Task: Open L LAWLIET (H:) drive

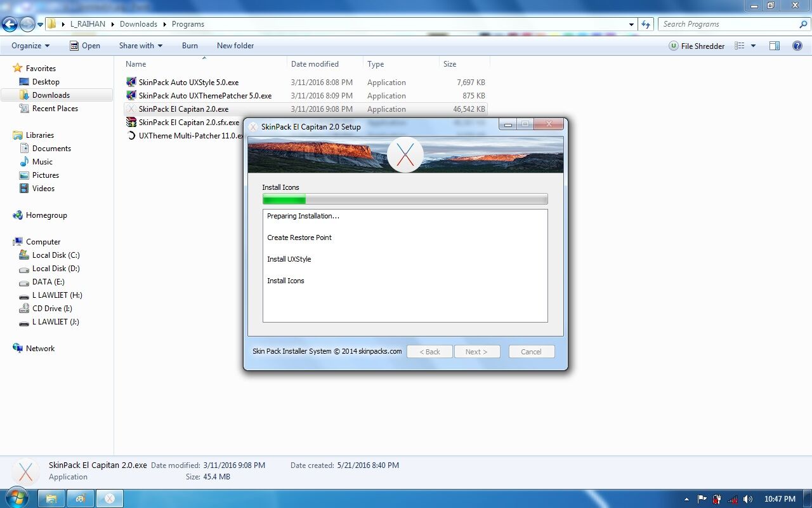Action: point(57,295)
